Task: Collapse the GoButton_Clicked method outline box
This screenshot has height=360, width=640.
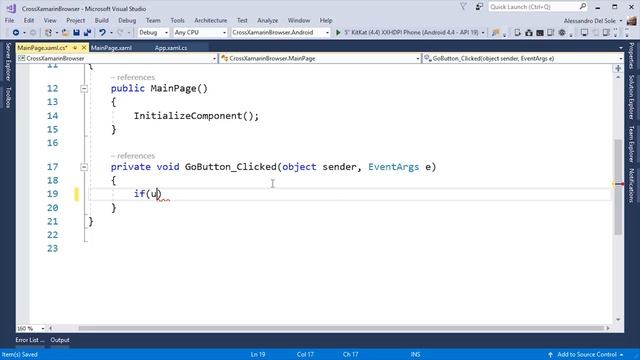Action: pos(84,167)
